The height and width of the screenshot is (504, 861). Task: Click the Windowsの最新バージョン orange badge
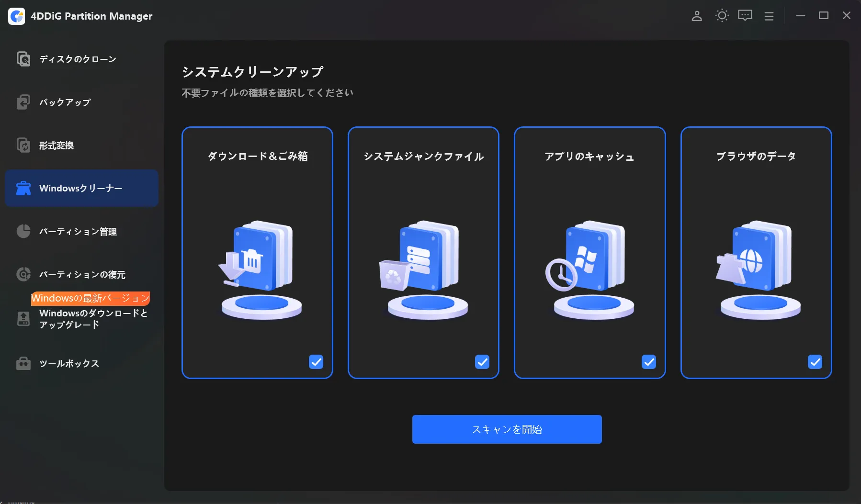click(x=91, y=298)
